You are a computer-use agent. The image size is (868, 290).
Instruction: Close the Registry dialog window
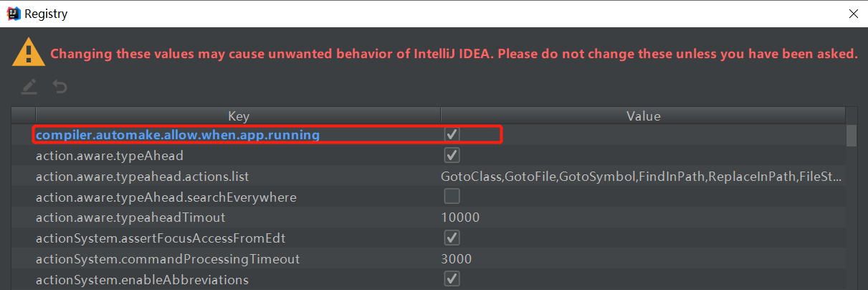[853, 13]
